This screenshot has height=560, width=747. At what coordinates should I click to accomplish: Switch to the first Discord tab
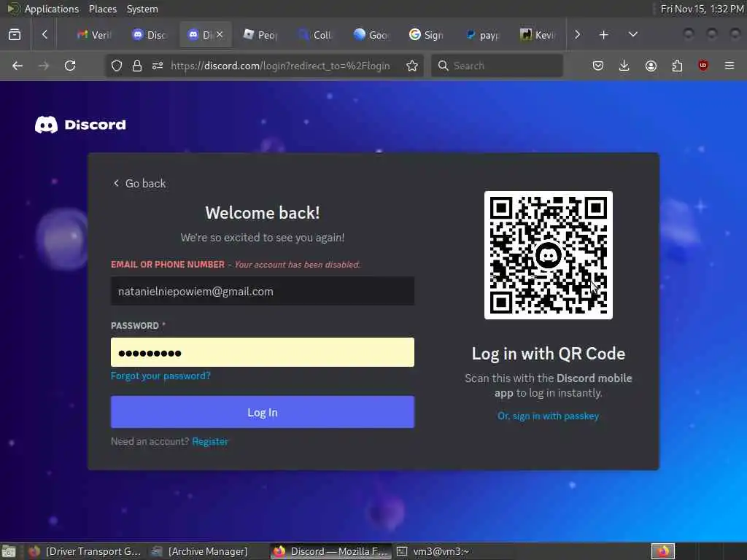[x=150, y=35]
